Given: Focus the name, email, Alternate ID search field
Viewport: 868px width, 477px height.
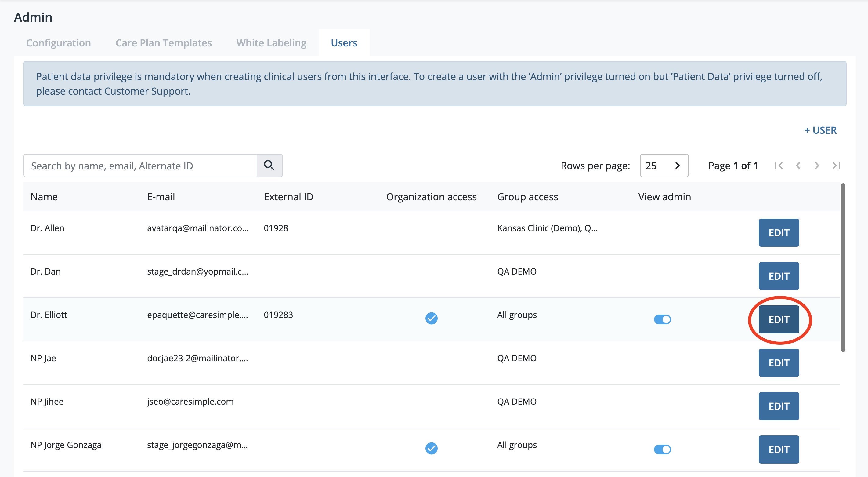Looking at the screenshot, I should point(140,166).
